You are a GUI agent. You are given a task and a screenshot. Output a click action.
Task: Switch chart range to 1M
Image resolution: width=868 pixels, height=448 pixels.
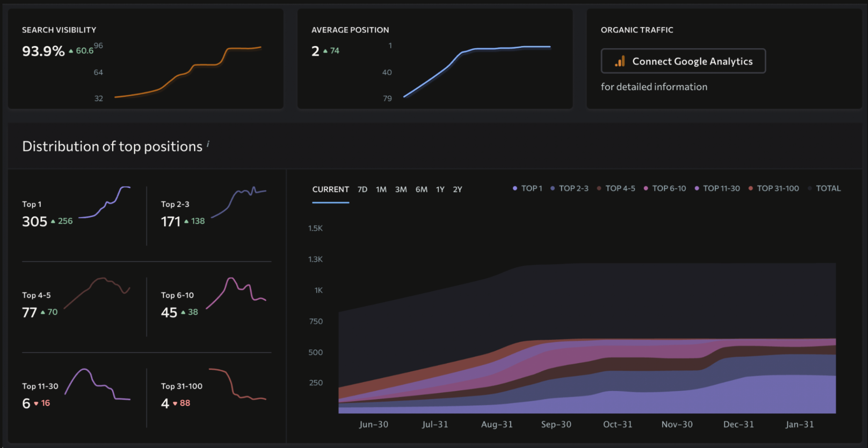point(381,190)
